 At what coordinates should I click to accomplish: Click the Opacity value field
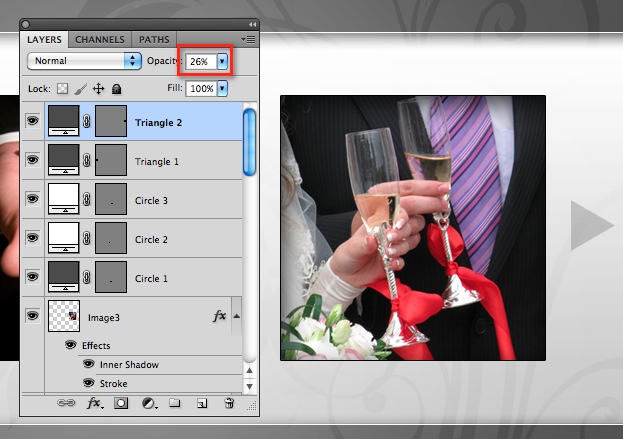click(x=201, y=62)
